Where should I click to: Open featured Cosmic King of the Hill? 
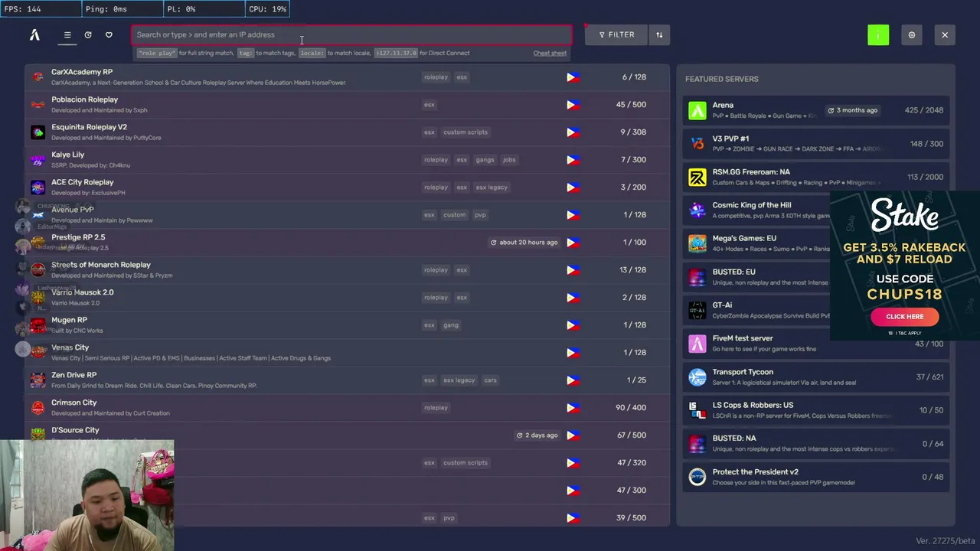point(756,210)
